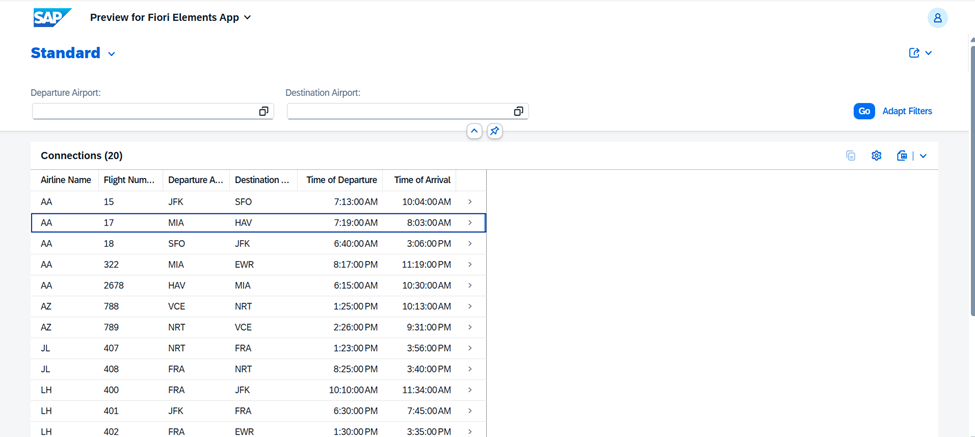Click the export to spreadsheet icon

click(902, 156)
